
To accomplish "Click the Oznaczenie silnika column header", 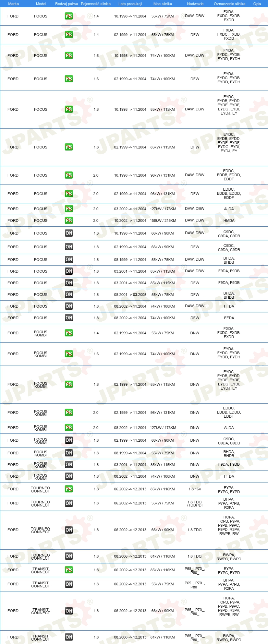I will point(230,4).
